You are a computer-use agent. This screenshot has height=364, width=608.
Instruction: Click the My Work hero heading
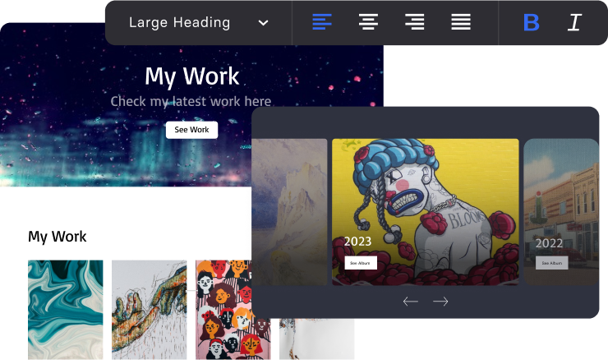(x=191, y=76)
